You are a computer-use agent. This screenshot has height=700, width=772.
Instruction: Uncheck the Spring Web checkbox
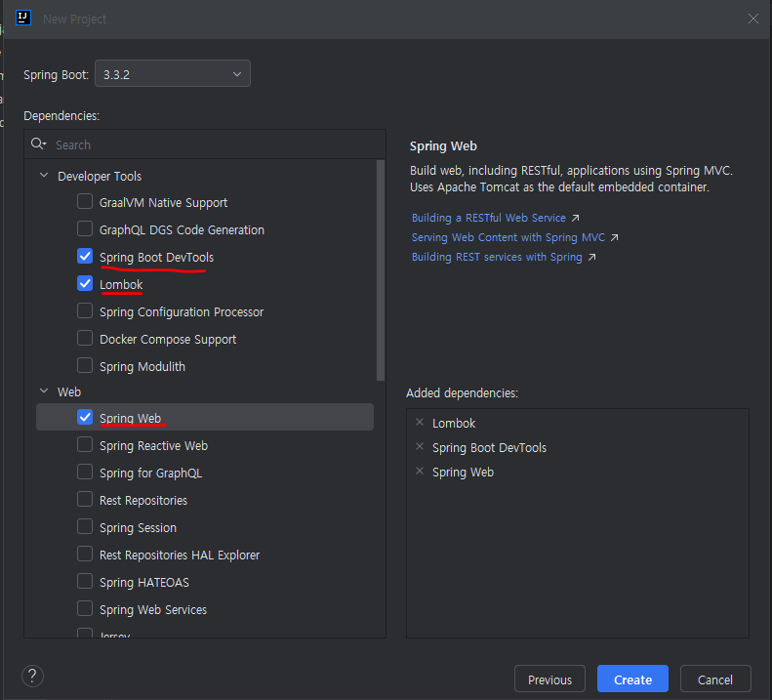click(85, 417)
